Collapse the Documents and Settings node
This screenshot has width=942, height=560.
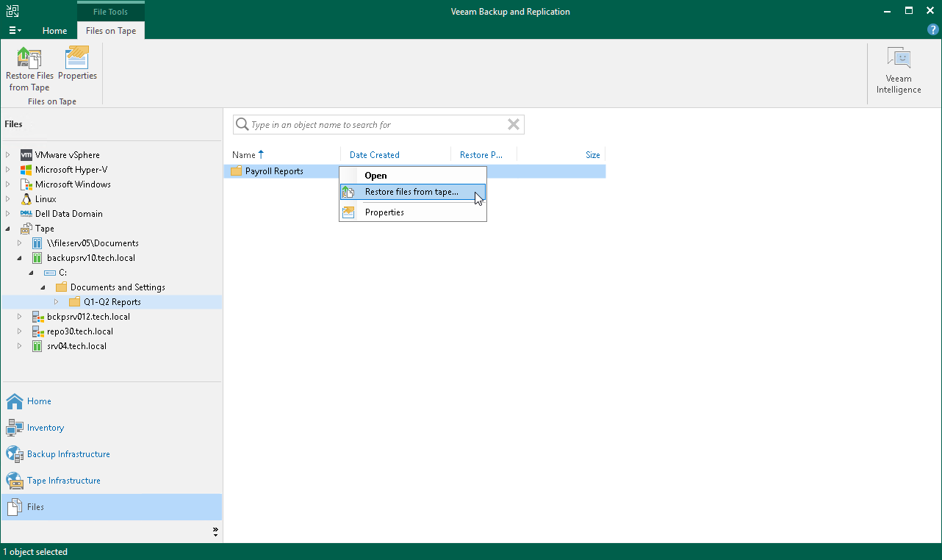coord(43,287)
